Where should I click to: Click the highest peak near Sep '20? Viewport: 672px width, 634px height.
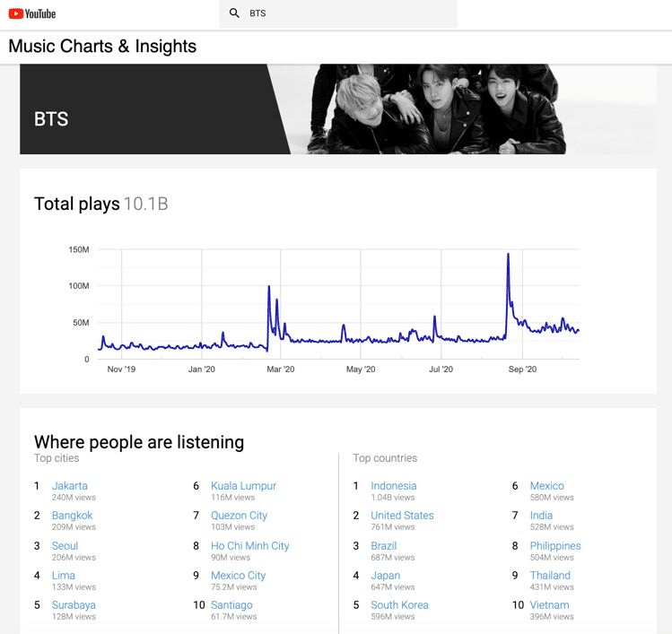[x=509, y=254]
